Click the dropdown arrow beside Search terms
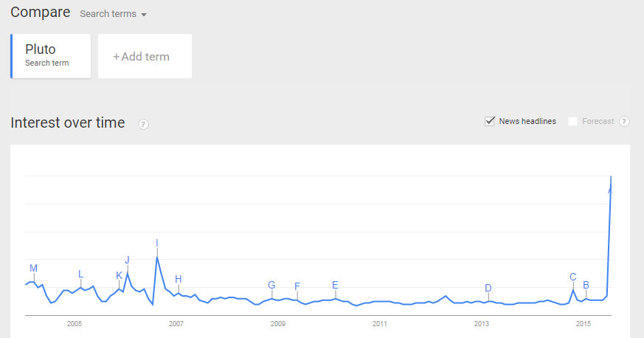The width and height of the screenshot is (644, 338). point(144,15)
